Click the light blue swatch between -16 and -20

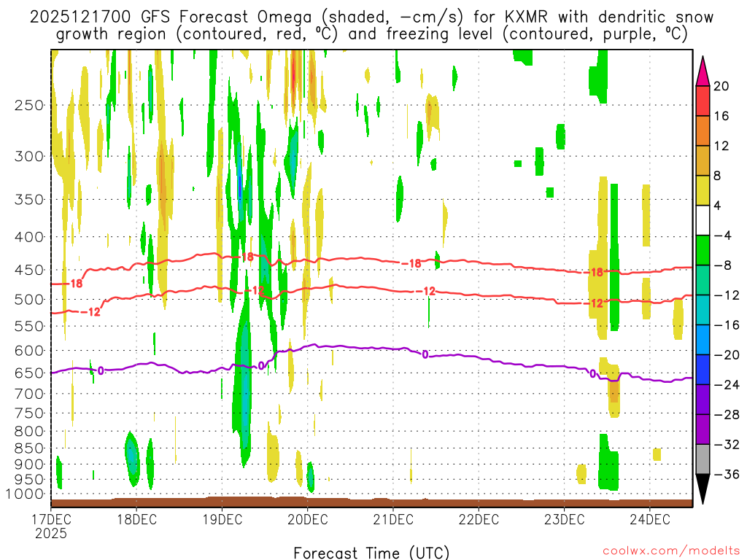click(x=703, y=340)
